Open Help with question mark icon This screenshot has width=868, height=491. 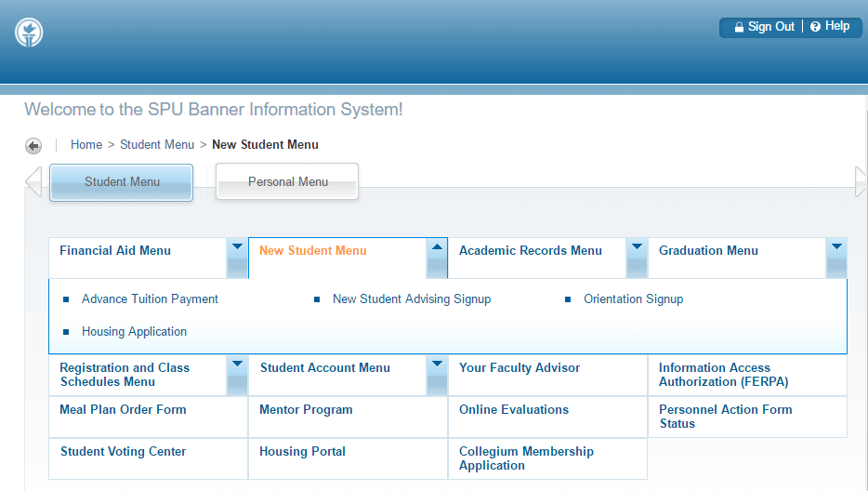coord(830,27)
